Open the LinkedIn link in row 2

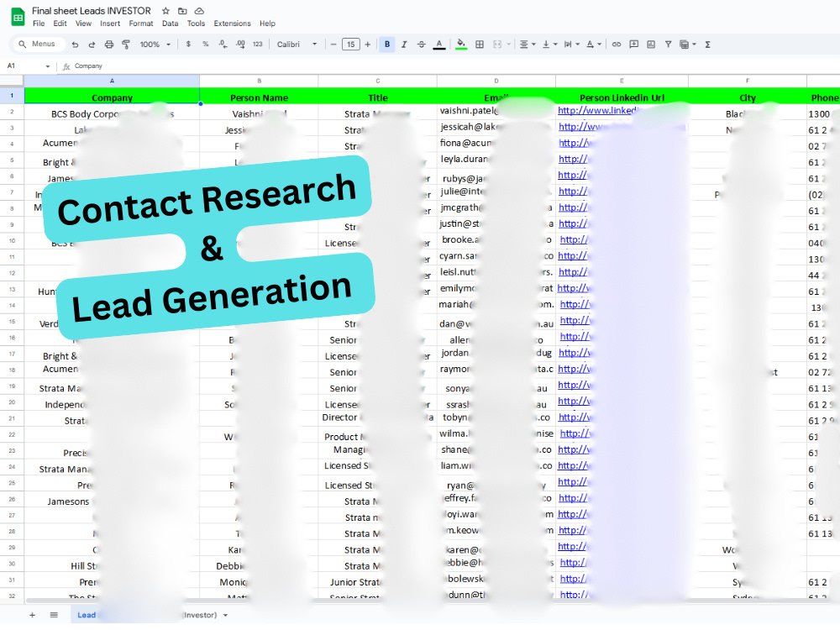point(596,110)
